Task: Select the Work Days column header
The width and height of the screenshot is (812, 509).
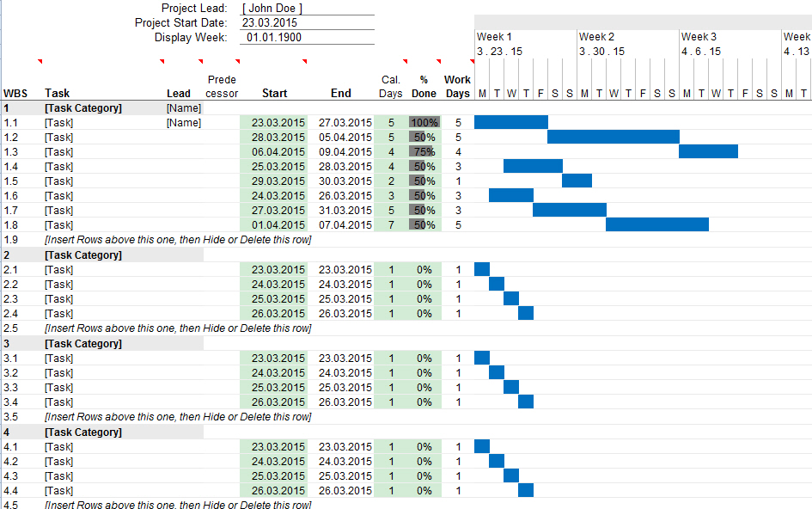Action: coord(457,86)
